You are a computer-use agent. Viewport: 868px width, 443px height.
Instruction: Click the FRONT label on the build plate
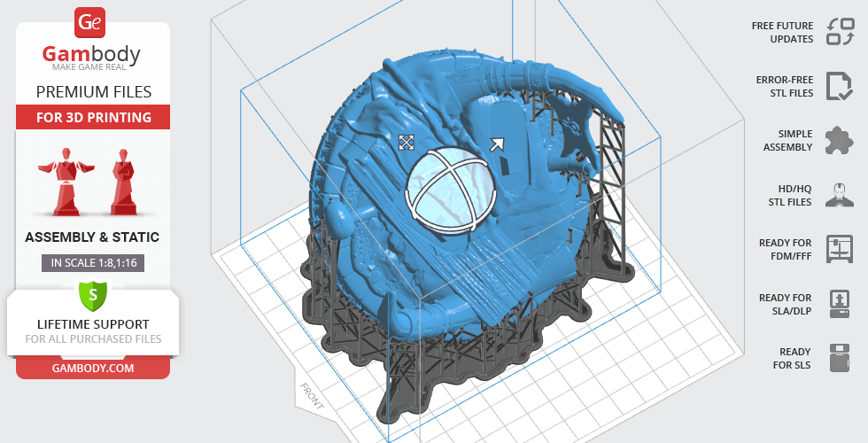click(313, 397)
